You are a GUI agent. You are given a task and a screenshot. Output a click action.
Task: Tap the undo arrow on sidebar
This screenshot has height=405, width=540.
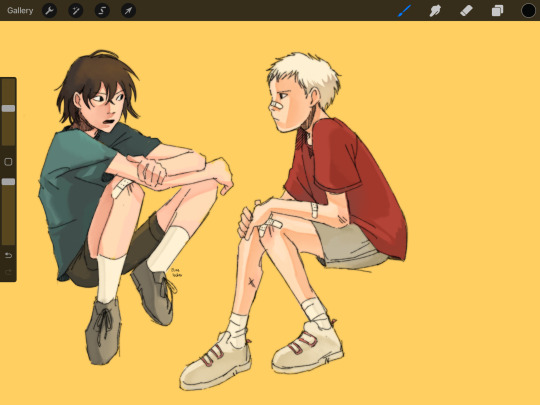[8, 255]
